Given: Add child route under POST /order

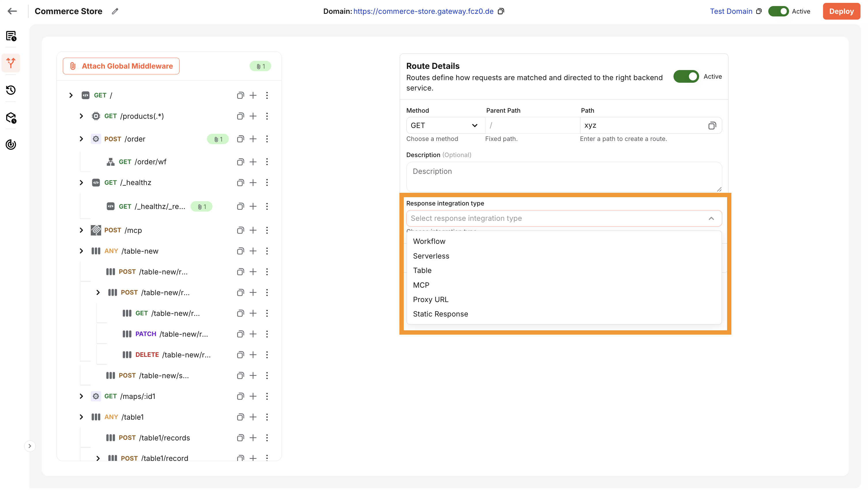Looking at the screenshot, I should [253, 139].
